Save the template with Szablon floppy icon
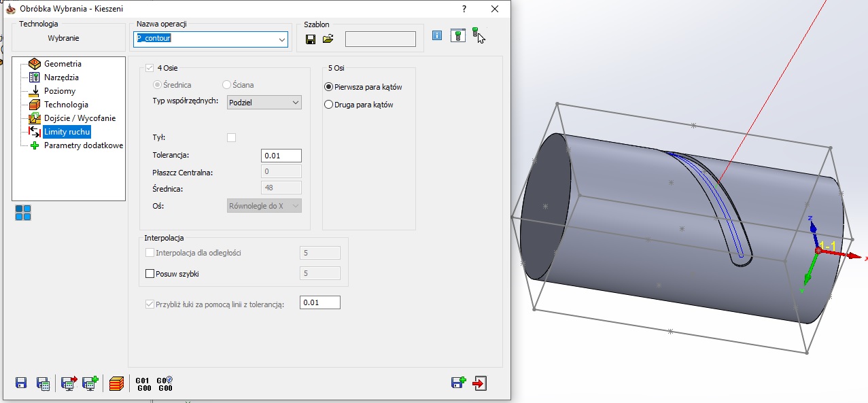 [x=311, y=39]
